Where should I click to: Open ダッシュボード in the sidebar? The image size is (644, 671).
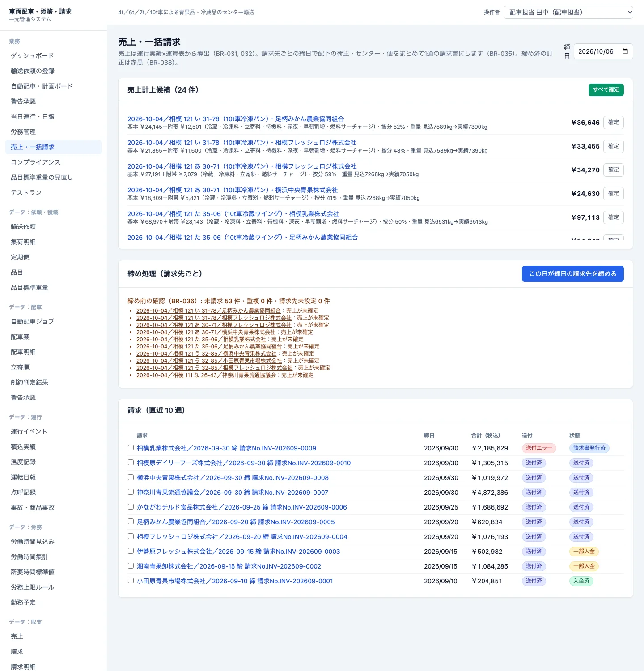pos(54,56)
